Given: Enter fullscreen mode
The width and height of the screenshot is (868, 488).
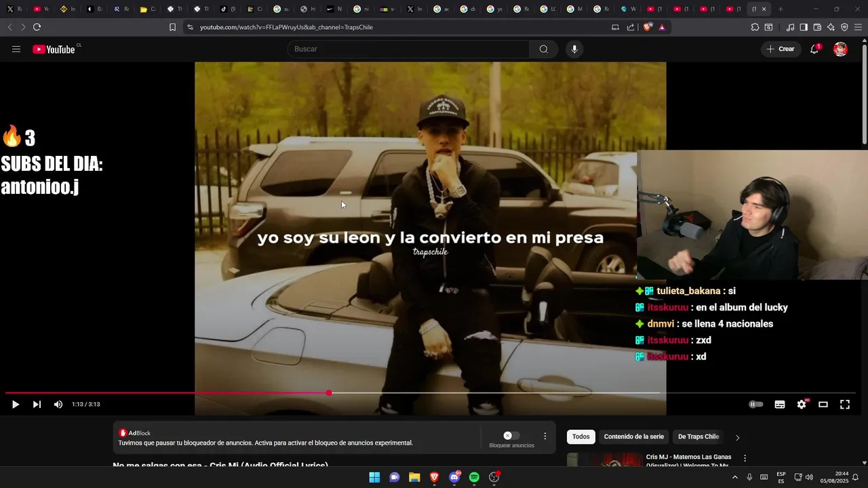Looking at the screenshot, I should (x=845, y=405).
